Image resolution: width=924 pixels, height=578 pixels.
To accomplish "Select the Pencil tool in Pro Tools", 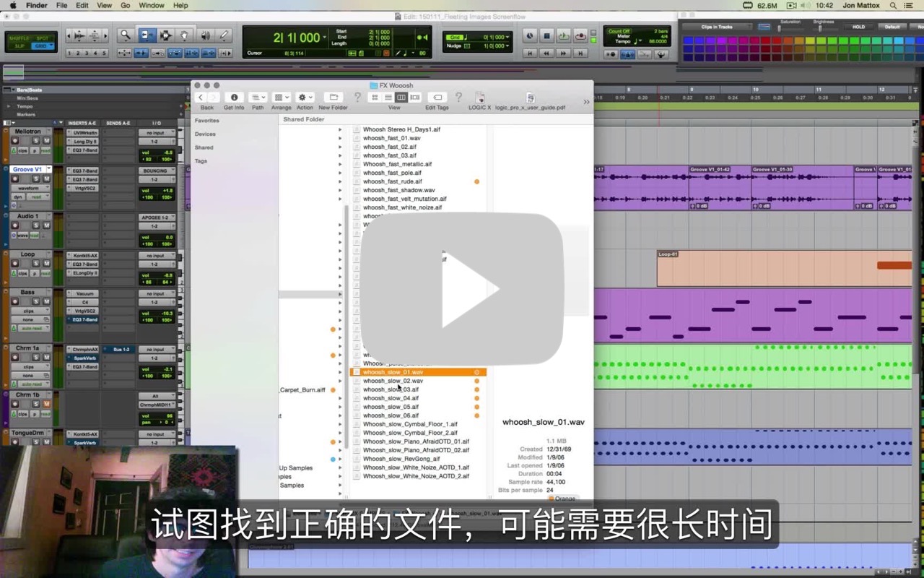I will (225, 35).
